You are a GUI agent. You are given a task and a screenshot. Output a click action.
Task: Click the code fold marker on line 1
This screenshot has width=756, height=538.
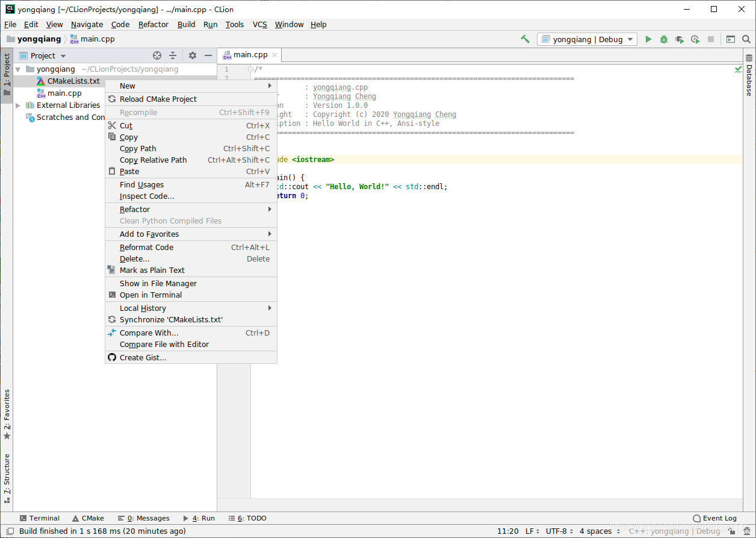250,69
